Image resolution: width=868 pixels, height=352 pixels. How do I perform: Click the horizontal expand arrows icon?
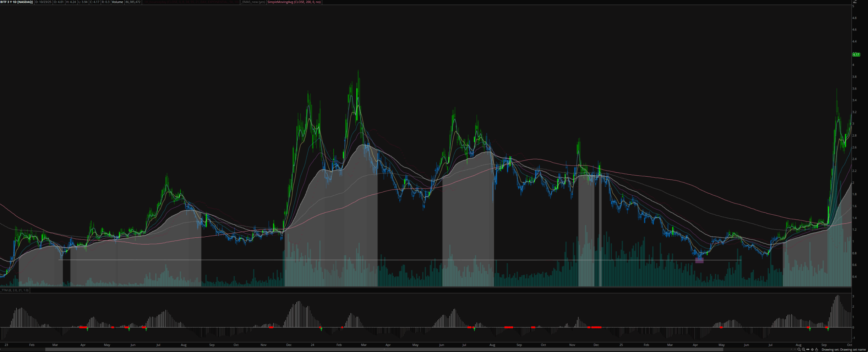808,349
